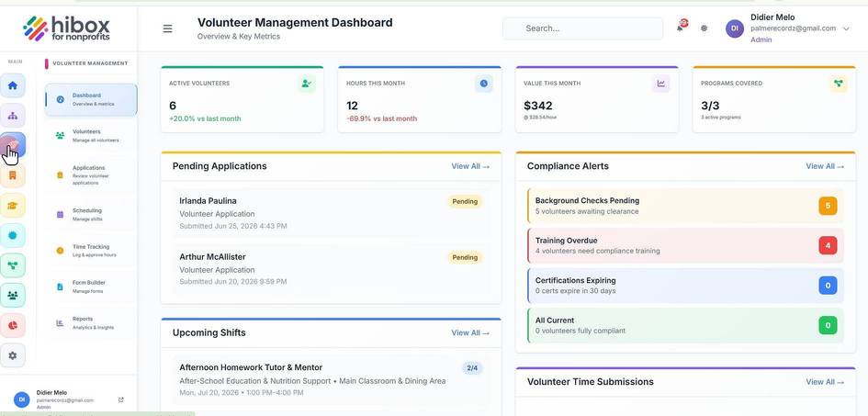Open the Certifications Expiring alert

pyautogui.click(x=685, y=286)
